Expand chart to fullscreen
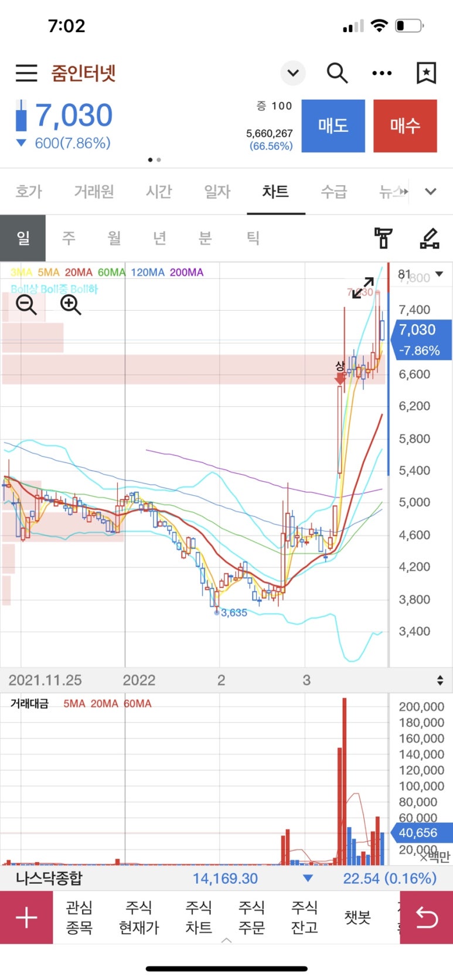453x980 pixels. click(x=363, y=287)
